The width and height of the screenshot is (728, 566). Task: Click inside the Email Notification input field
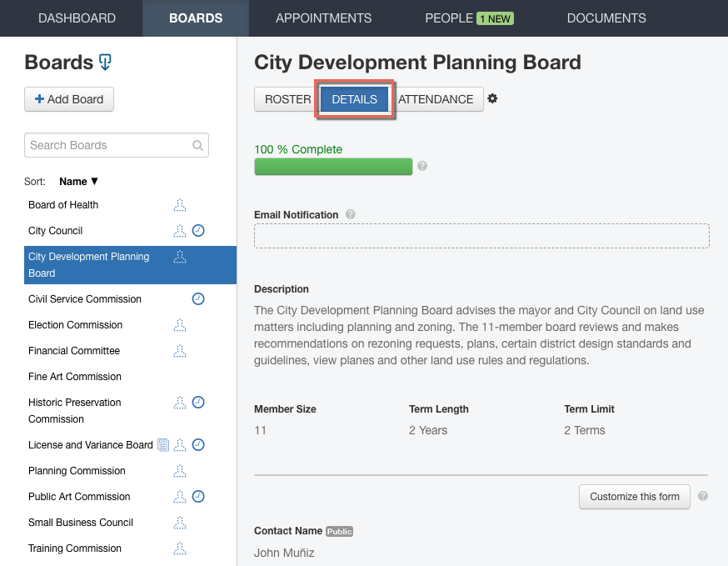pyautogui.click(x=481, y=236)
